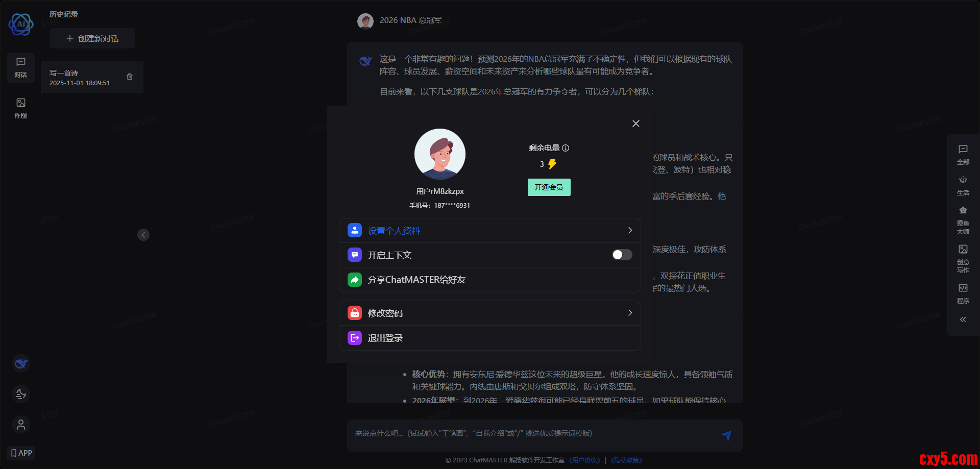980x469 pixels.
Task: Close the user profile dialog
Action: pyautogui.click(x=636, y=124)
